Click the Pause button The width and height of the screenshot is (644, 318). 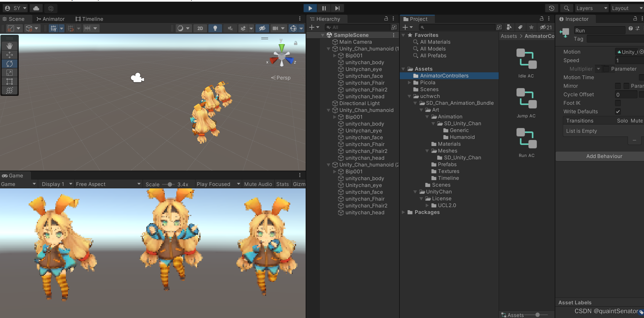[x=324, y=8]
